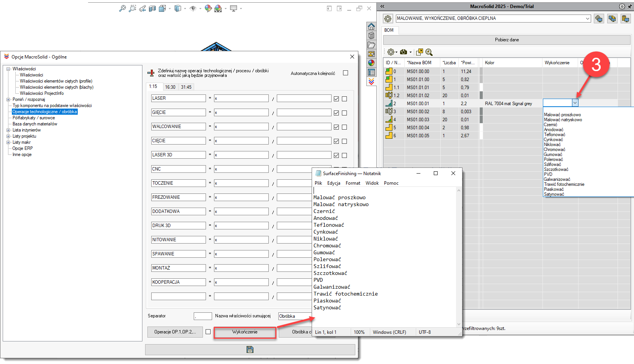Select Opcje ERP in the options tree
Screen dimensions: 634x364
coord(23,148)
